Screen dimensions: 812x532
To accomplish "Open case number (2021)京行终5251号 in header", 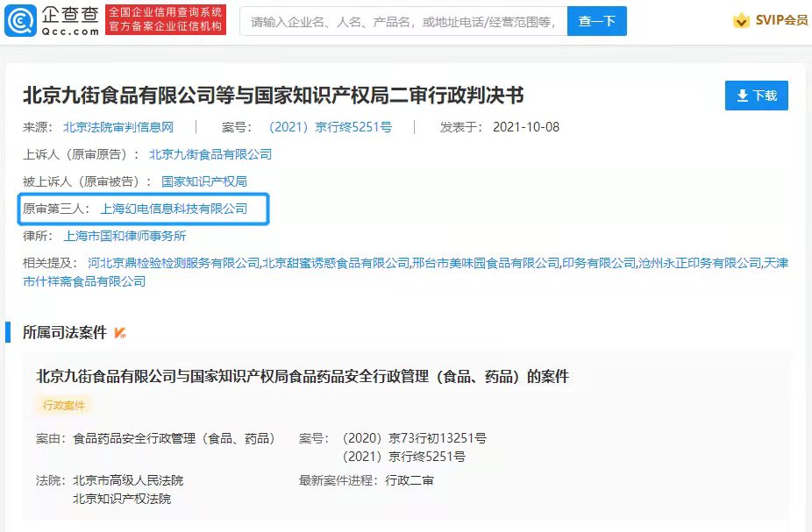I will click(x=330, y=127).
